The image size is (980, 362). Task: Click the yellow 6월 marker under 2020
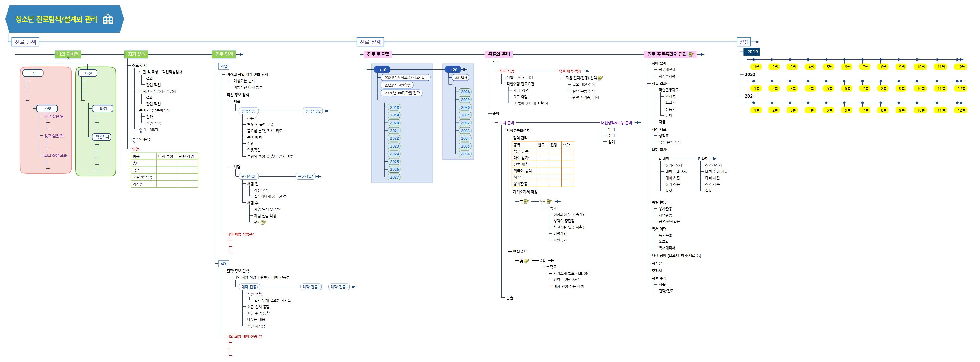(847, 89)
